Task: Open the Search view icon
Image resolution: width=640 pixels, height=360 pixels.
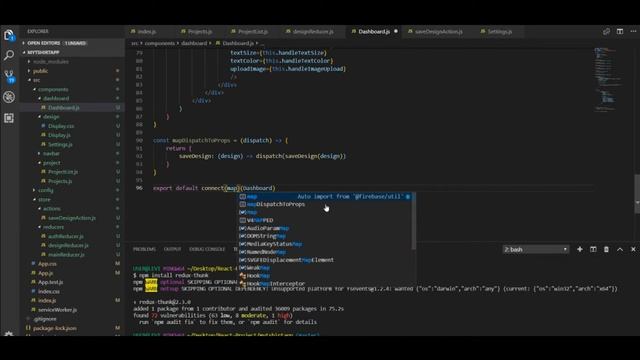Action: 9,55
